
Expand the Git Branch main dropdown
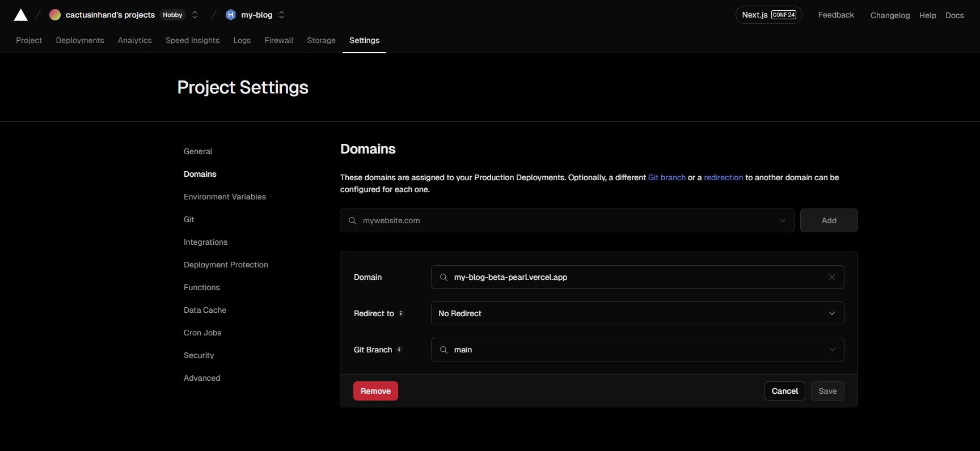[832, 350]
